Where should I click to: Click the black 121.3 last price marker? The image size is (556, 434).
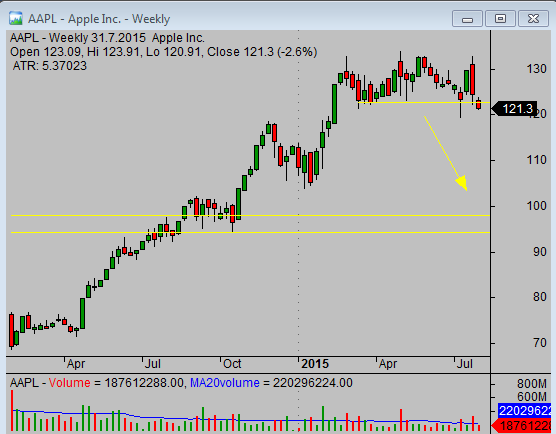pyautogui.click(x=514, y=108)
